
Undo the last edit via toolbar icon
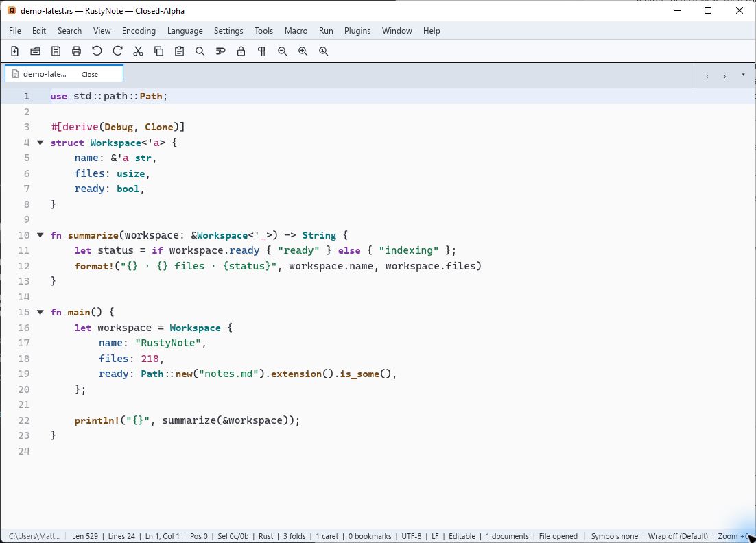coord(97,51)
